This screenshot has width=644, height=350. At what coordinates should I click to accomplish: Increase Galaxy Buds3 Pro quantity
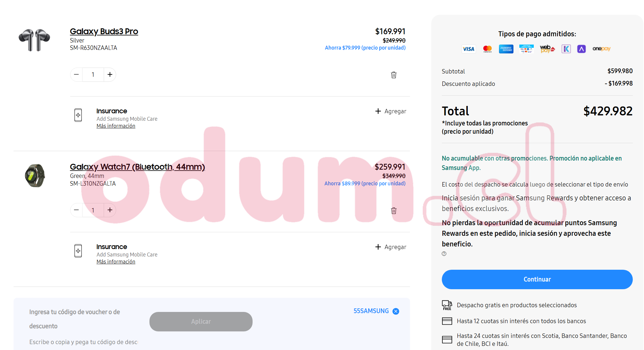tap(110, 75)
